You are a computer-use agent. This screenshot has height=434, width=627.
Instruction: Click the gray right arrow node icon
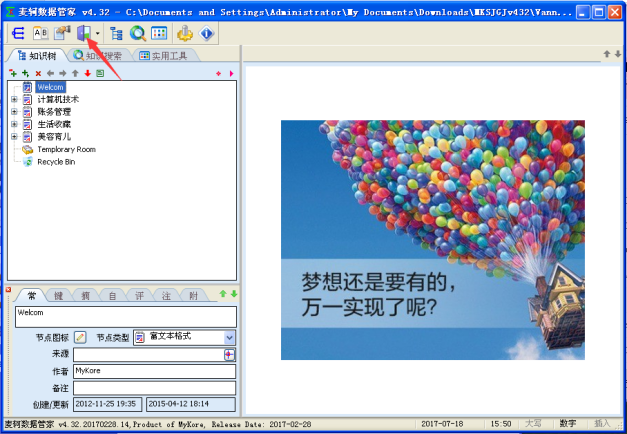pos(63,73)
